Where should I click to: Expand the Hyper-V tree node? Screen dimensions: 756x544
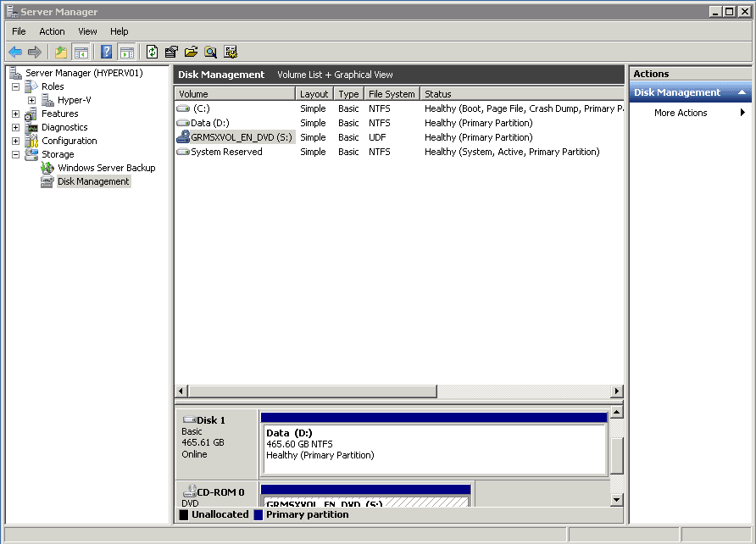coord(31,100)
